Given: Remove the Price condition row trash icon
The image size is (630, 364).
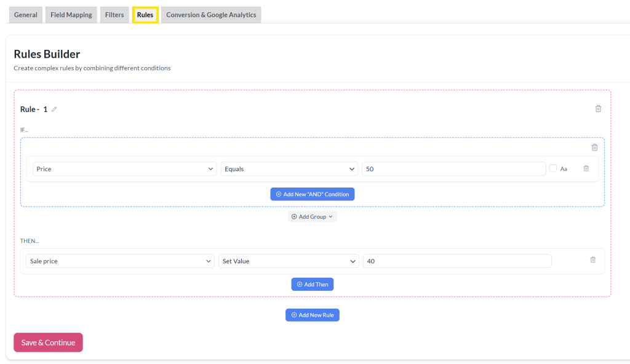Looking at the screenshot, I should (586, 168).
